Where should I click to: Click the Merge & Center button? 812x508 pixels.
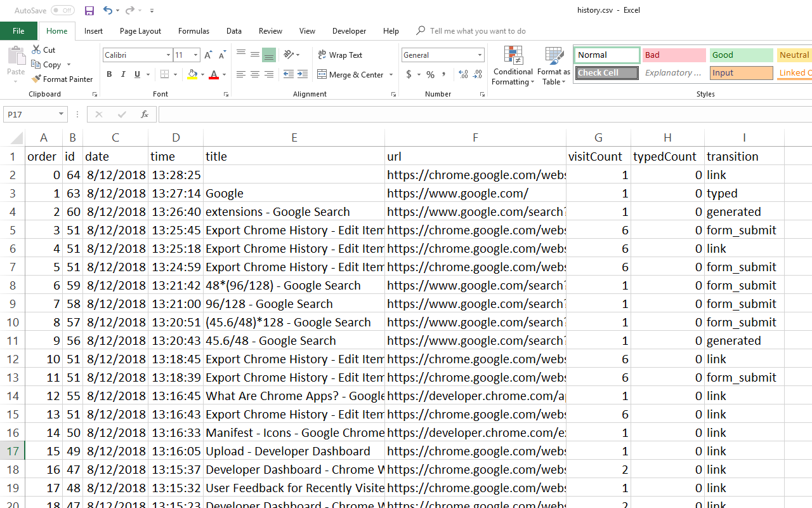[x=351, y=75]
